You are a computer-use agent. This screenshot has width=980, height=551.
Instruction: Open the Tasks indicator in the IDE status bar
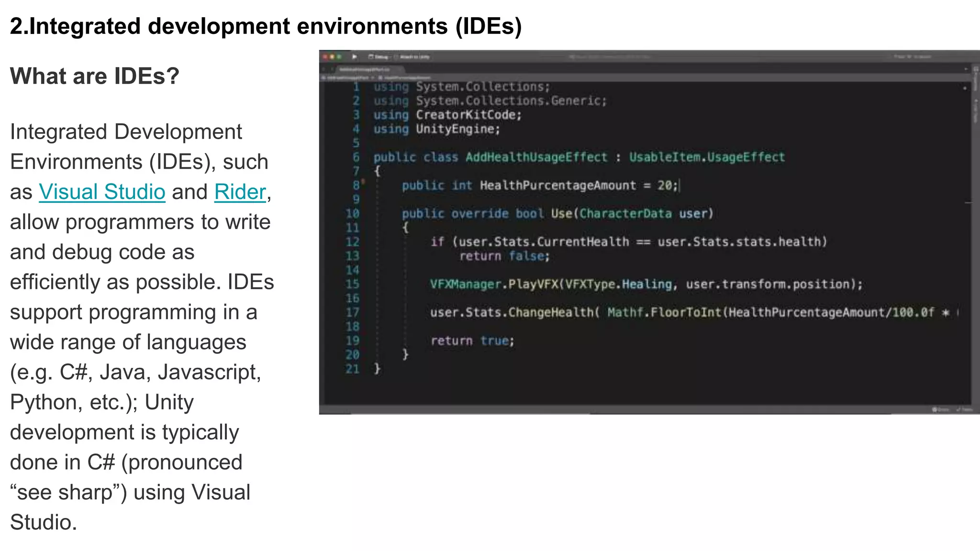click(964, 409)
